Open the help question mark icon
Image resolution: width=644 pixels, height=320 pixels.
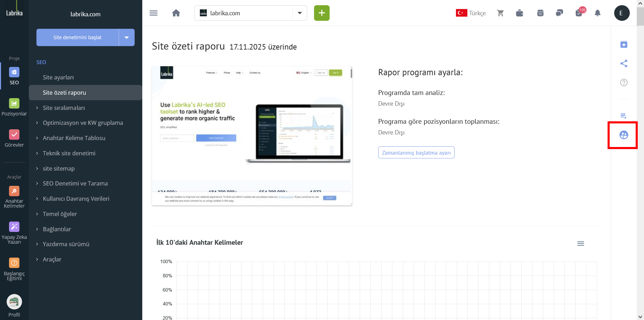click(x=624, y=83)
